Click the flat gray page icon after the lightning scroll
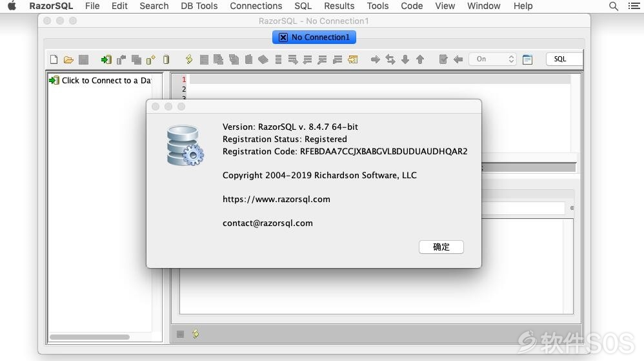Screen dimensions: 644x361 (x=204, y=59)
